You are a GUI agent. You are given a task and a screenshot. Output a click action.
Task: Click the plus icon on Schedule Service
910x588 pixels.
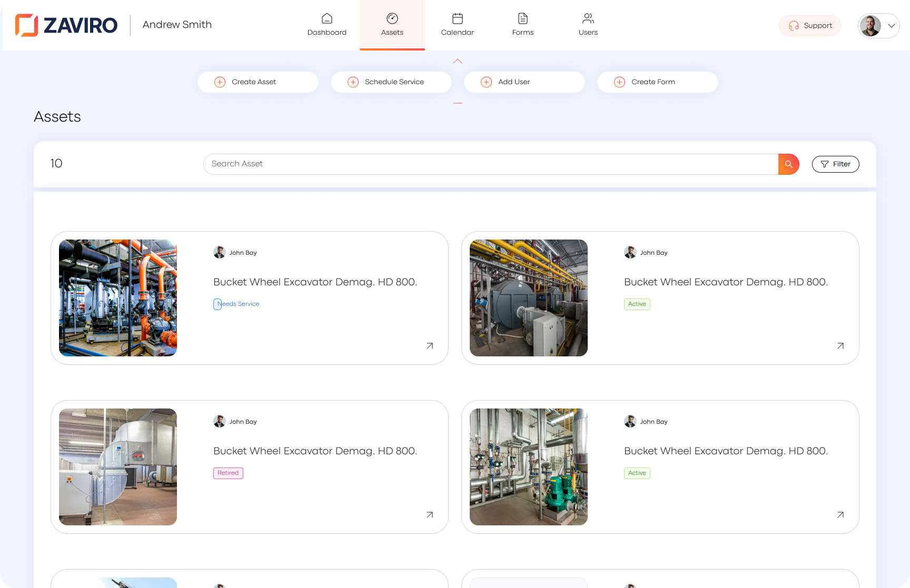(x=353, y=82)
